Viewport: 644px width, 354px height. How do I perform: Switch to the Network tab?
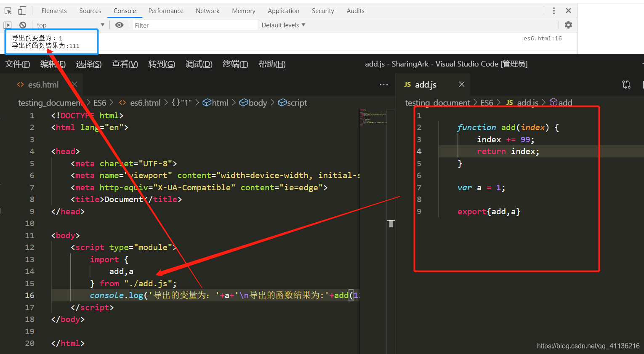click(208, 11)
